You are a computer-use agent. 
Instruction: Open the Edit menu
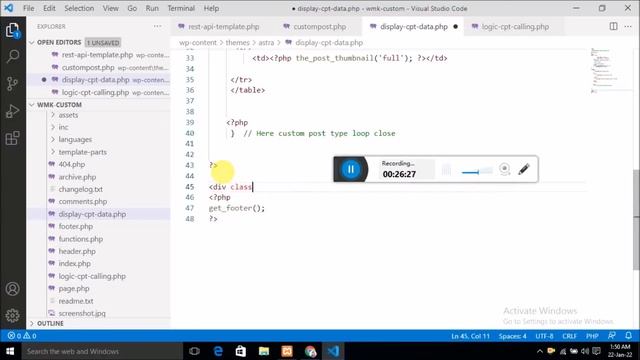point(49,8)
